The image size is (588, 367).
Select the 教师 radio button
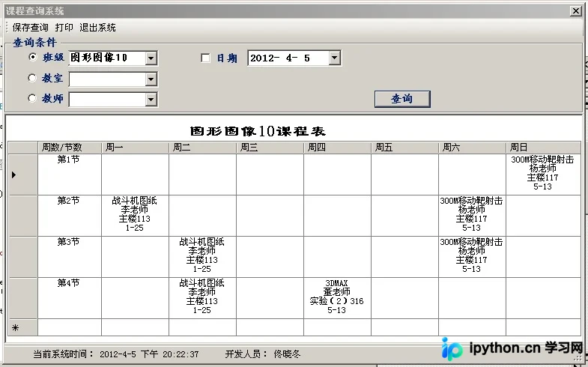pos(33,98)
